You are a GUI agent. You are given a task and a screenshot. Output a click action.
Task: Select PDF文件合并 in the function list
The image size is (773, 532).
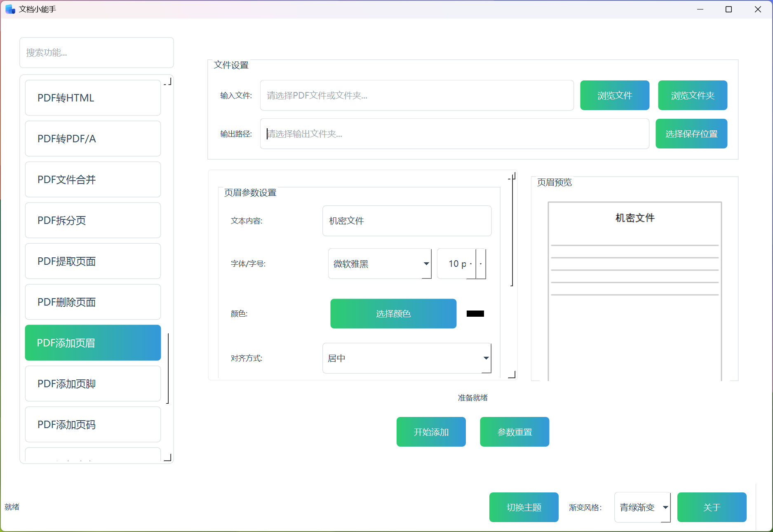click(x=93, y=179)
